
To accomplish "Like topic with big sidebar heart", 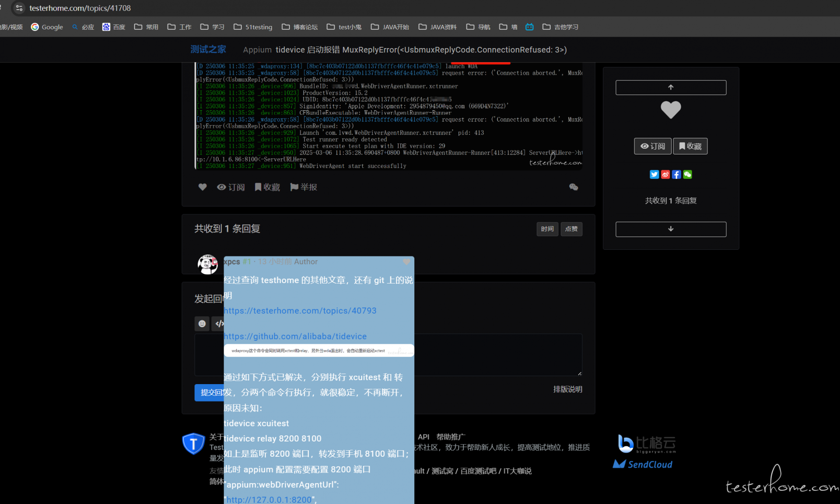I will [671, 109].
